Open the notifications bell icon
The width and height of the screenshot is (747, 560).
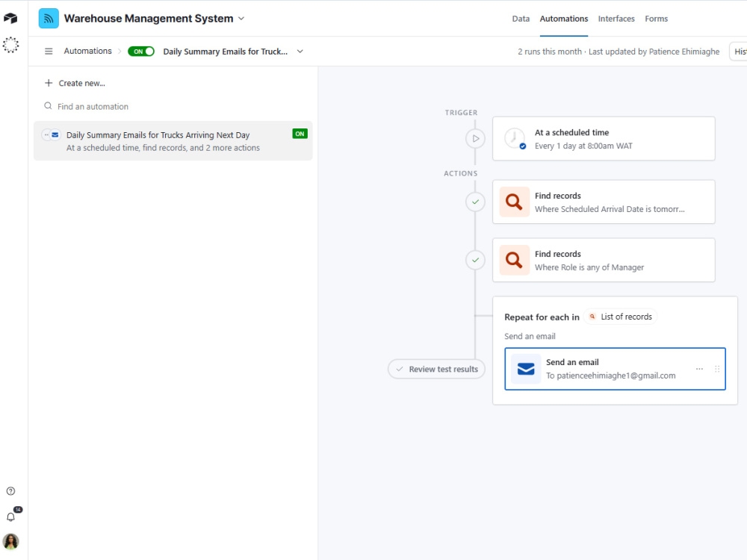tap(11, 517)
